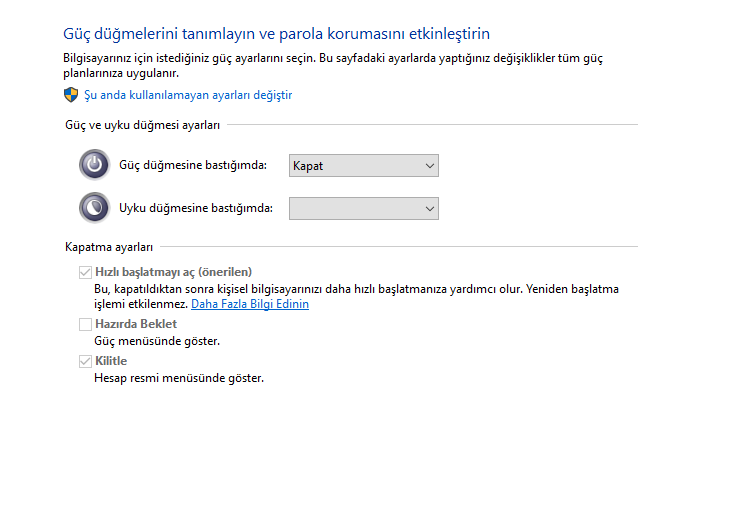Toggle 'Hızlı başlatmayı aç (önerilen)' checkbox

pyautogui.click(x=85, y=272)
